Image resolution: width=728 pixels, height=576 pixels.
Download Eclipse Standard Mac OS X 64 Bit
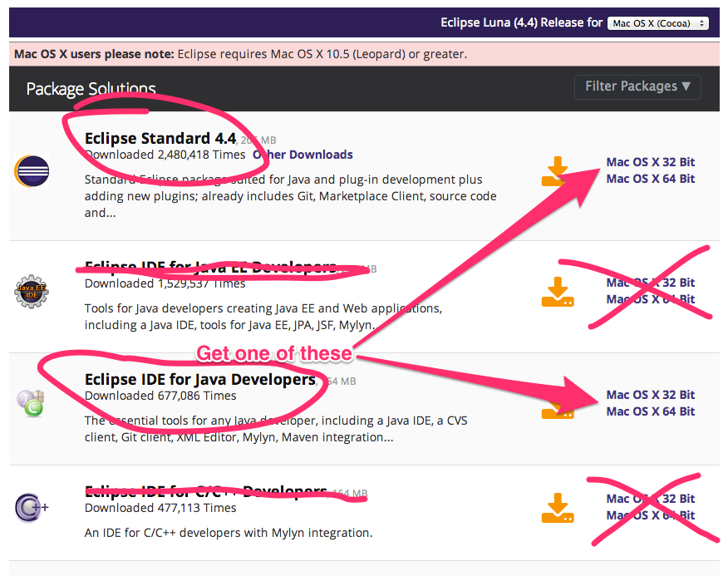click(x=650, y=179)
